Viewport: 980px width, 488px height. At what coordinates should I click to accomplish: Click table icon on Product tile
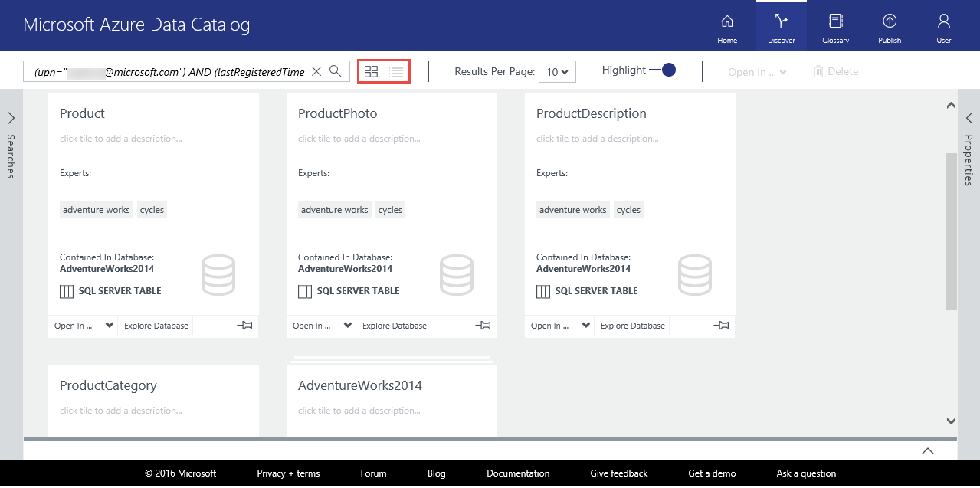(67, 291)
